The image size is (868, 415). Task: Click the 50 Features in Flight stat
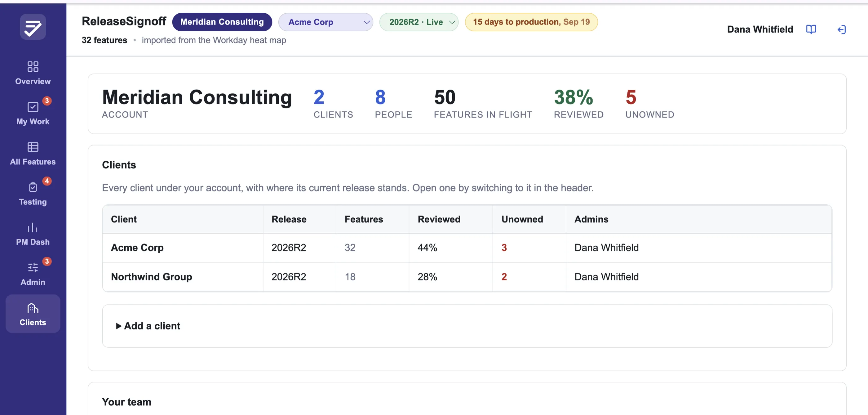[x=483, y=104]
